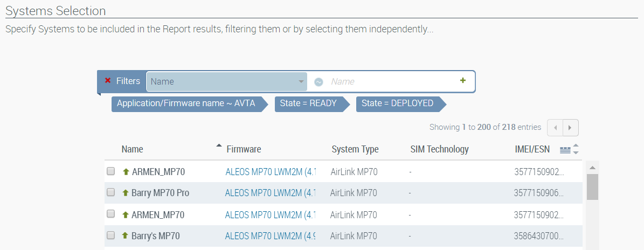Open the Barry MP70 Pro firmware link
The height and width of the screenshot is (250, 644).
tap(270, 193)
